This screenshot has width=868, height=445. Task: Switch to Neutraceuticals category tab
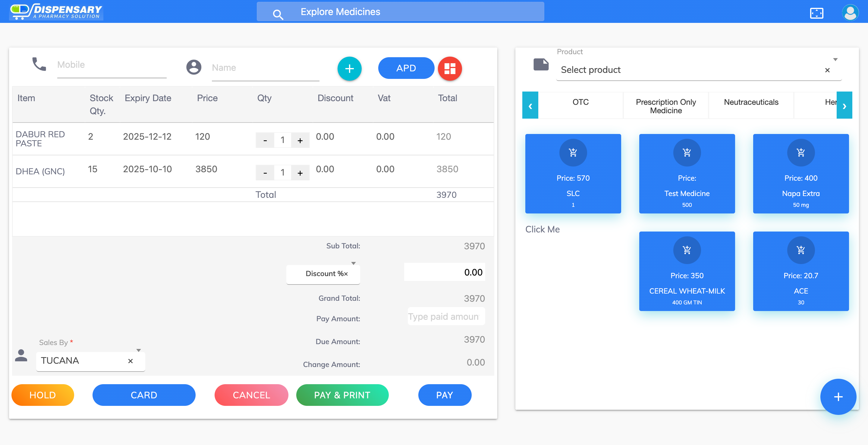tap(751, 102)
